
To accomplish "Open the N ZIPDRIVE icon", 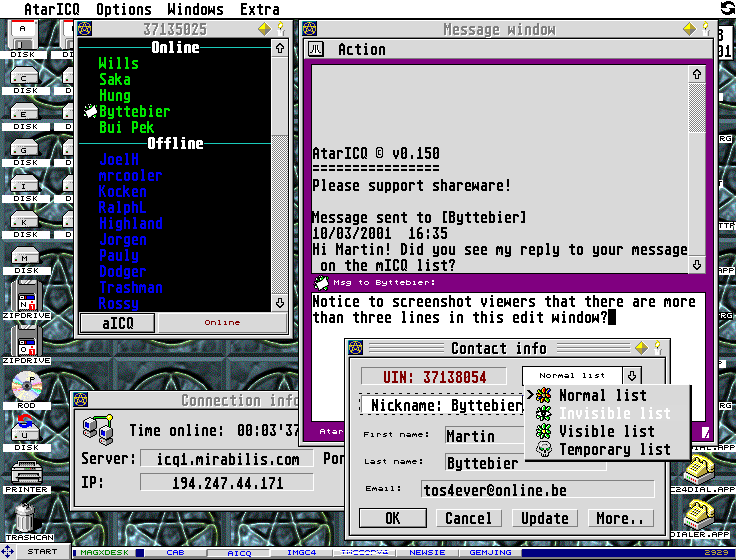I will 26,300.
